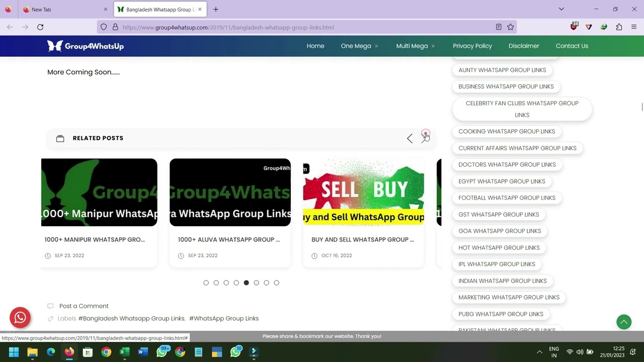Open the Contact Us page
Screen dimensions: 644x362
tap(572, 46)
